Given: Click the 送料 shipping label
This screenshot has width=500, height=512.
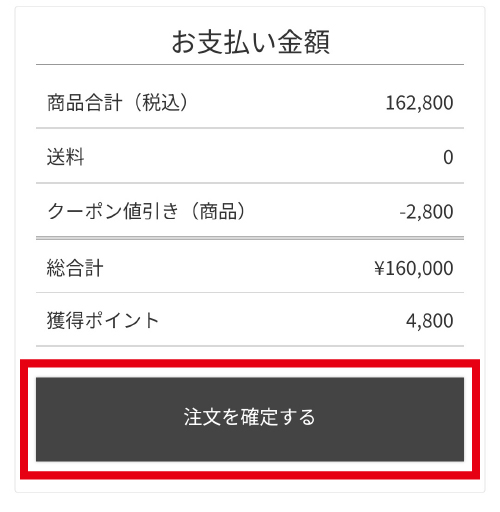Looking at the screenshot, I should tap(65, 157).
